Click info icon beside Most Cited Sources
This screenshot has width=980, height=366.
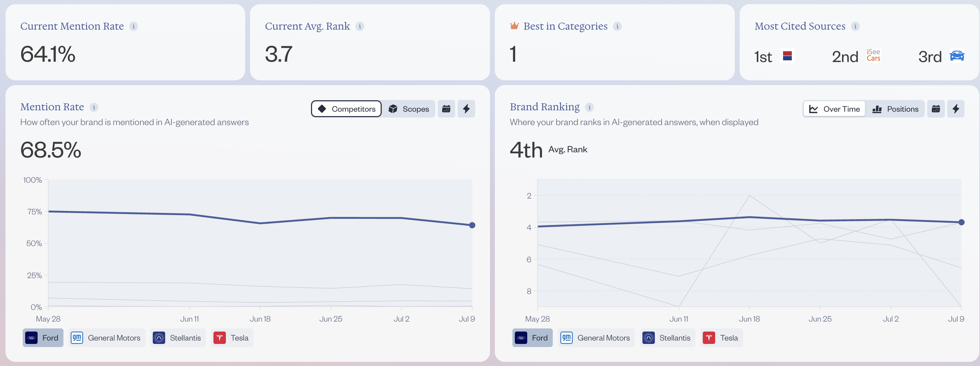coord(855,26)
